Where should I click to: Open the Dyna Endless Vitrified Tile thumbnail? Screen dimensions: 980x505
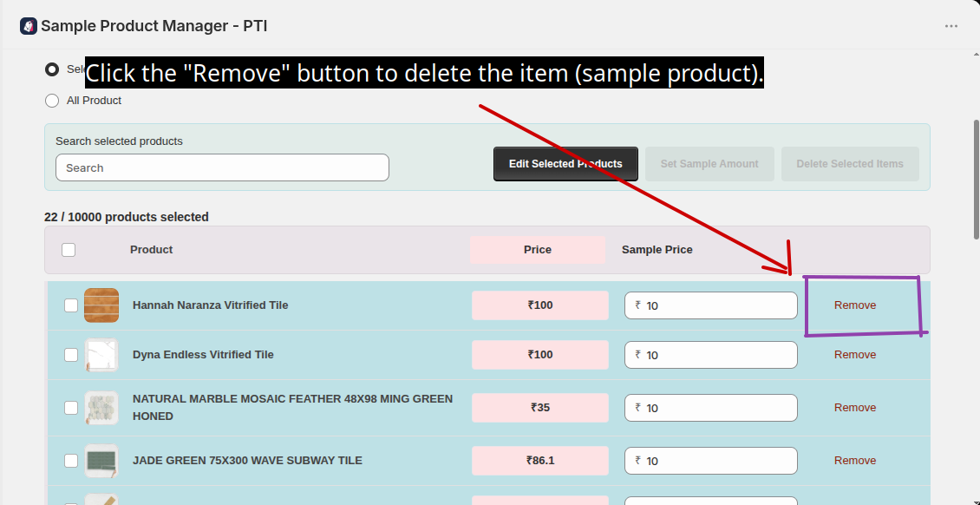click(101, 355)
